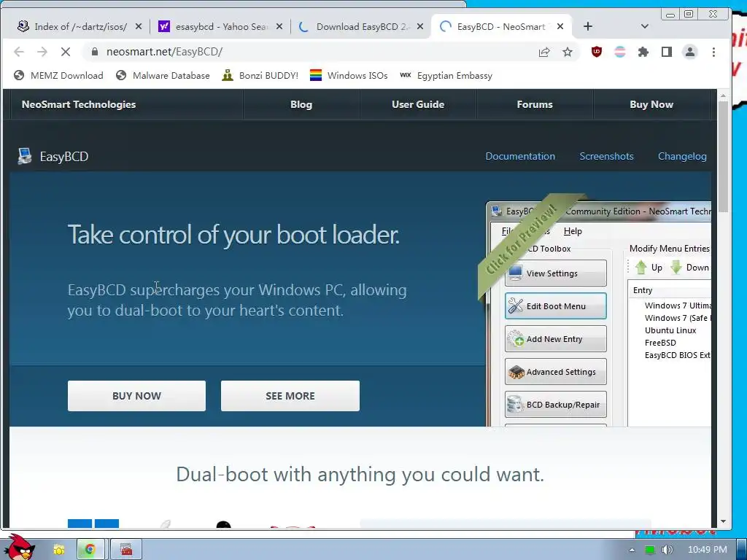Open the Changelog link
The height and width of the screenshot is (560, 747).
tap(682, 156)
